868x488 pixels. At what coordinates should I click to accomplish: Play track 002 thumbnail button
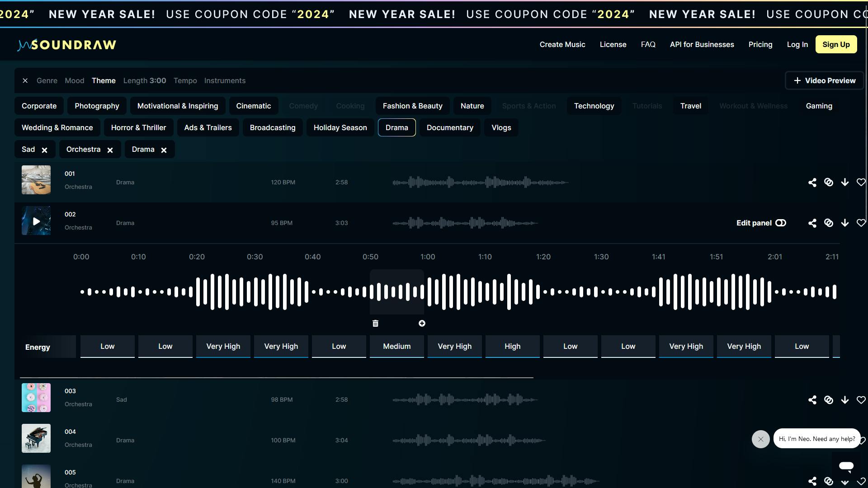(36, 221)
